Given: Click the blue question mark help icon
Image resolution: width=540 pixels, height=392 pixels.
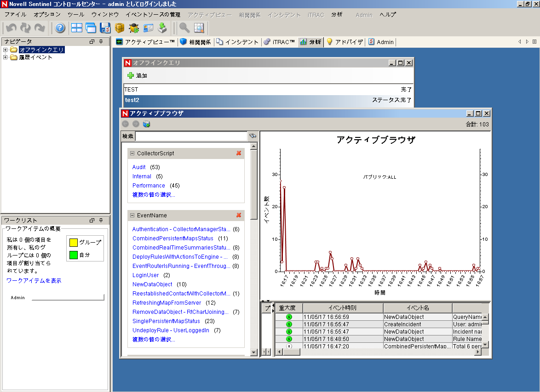Looking at the screenshot, I should pyautogui.click(x=60, y=28).
